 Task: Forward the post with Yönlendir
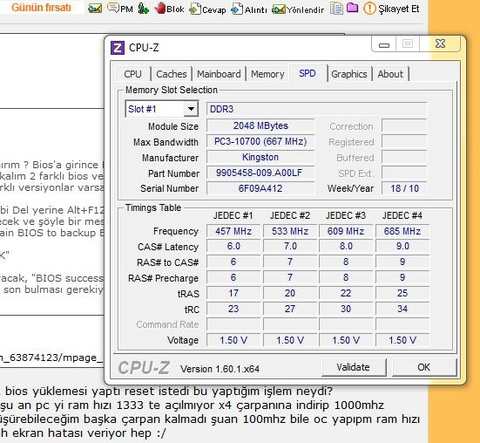point(298,9)
